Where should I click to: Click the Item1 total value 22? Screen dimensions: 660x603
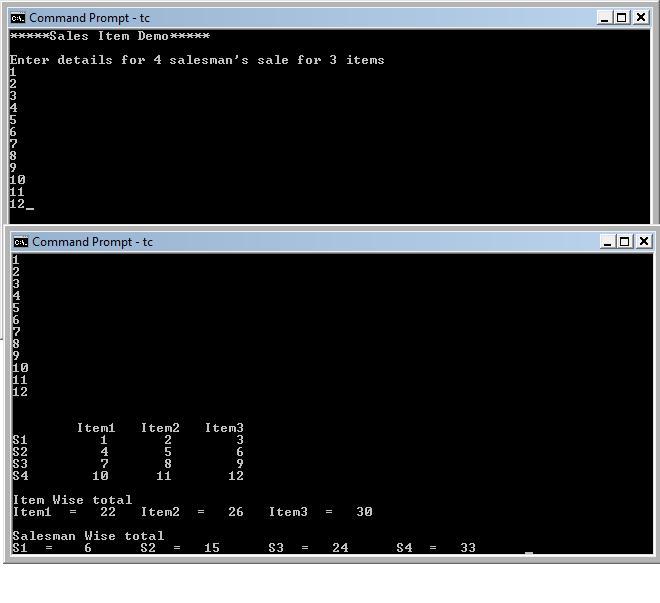click(x=108, y=512)
